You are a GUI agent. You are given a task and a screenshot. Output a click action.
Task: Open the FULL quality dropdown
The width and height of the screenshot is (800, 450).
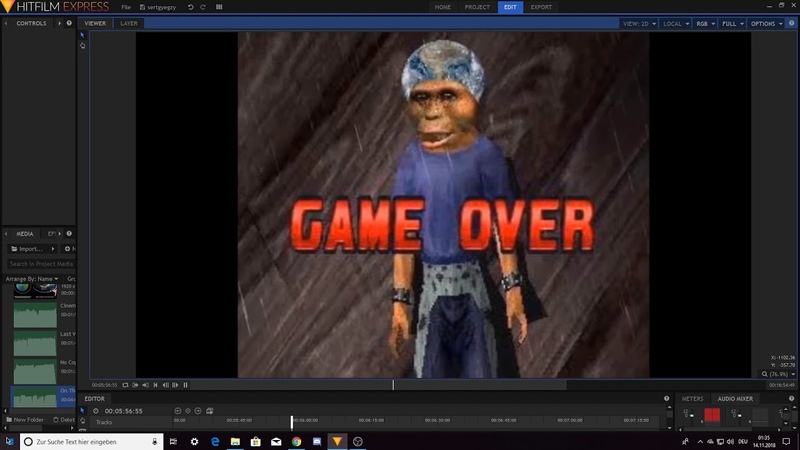(x=732, y=23)
